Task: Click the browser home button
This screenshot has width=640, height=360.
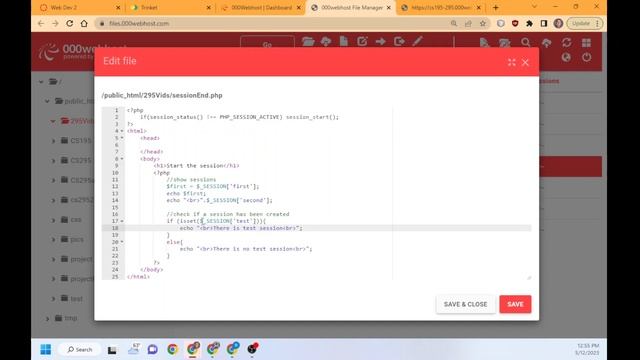Action: (84, 23)
